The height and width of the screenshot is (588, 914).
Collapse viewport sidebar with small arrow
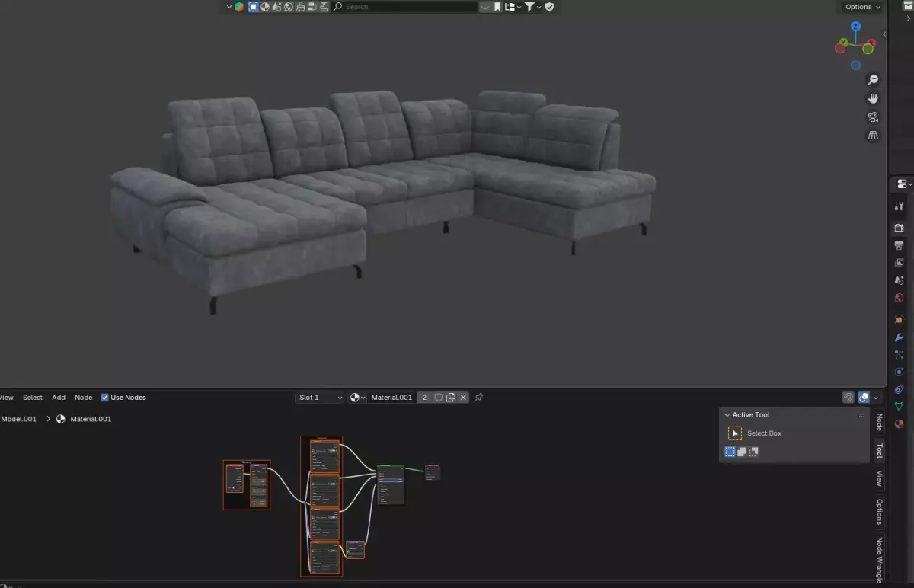(x=884, y=34)
